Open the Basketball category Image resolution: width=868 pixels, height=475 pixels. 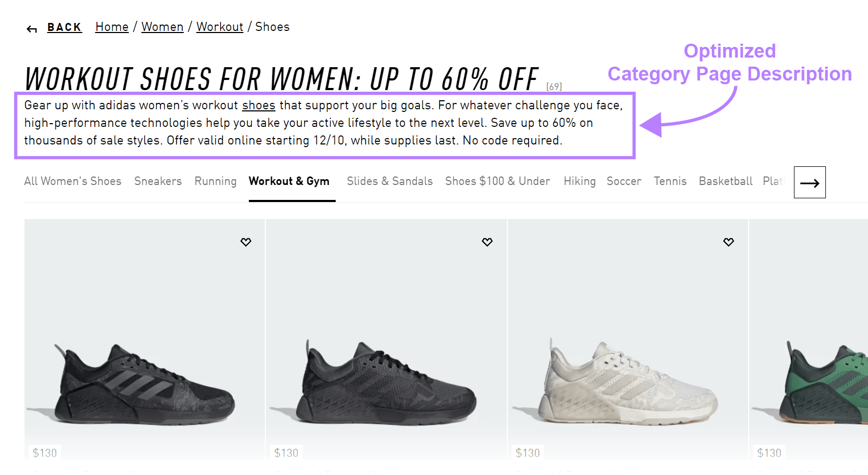click(725, 181)
